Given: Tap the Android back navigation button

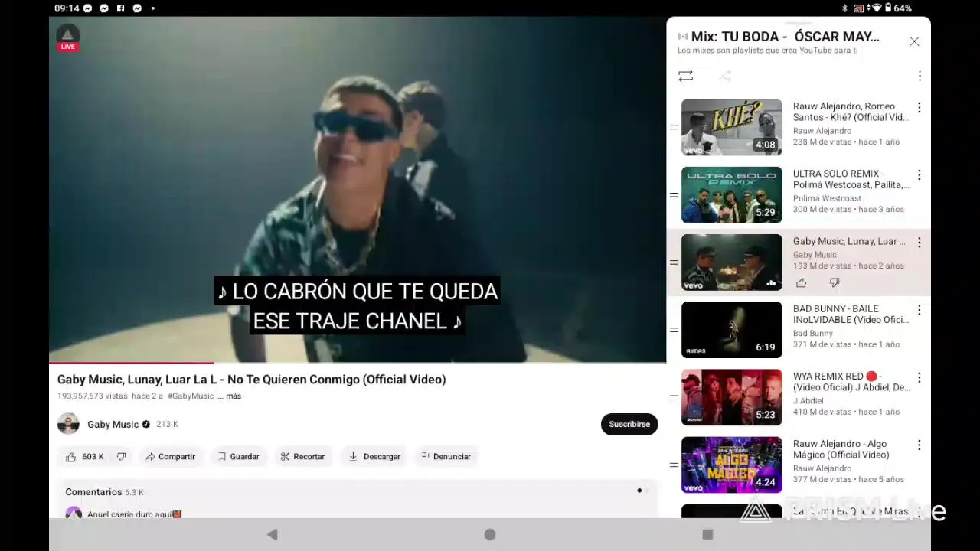Looking at the screenshot, I should tap(272, 534).
